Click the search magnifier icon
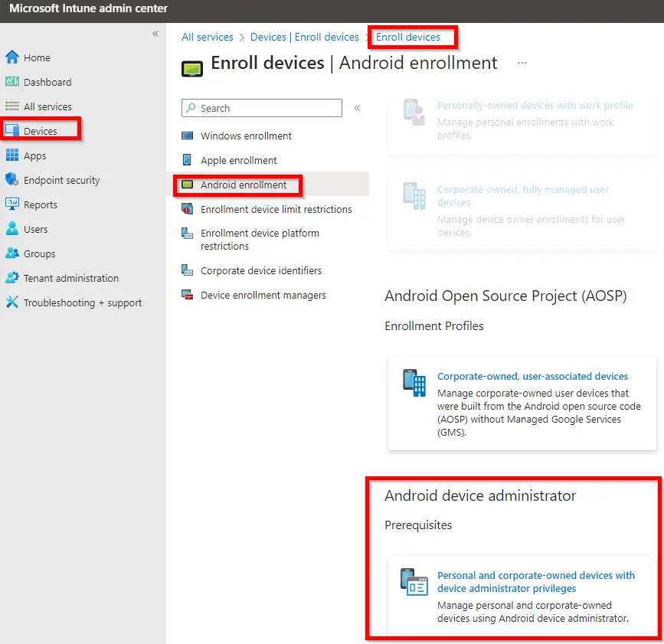This screenshot has width=664, height=644. (x=191, y=108)
